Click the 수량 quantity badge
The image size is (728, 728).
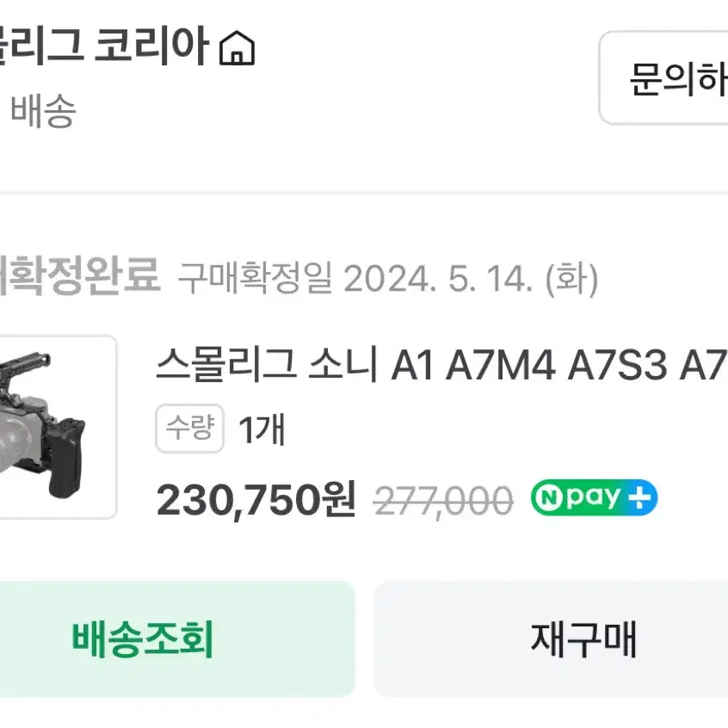[190, 428]
